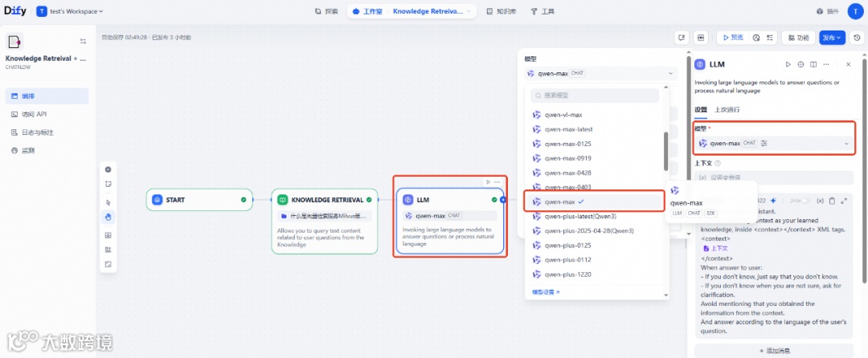Open the LLM node more-options dots on canvas
868x358 pixels.
tap(497, 181)
